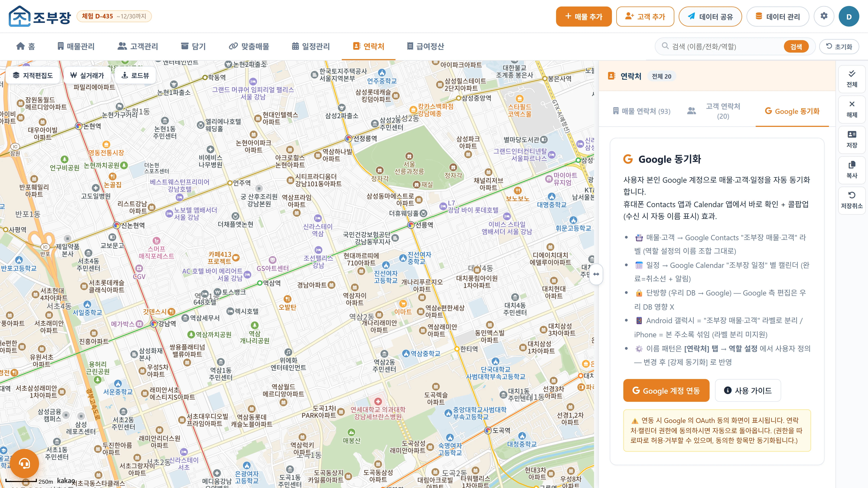
Task: Click the panel resize arrow handle
Action: click(596, 274)
